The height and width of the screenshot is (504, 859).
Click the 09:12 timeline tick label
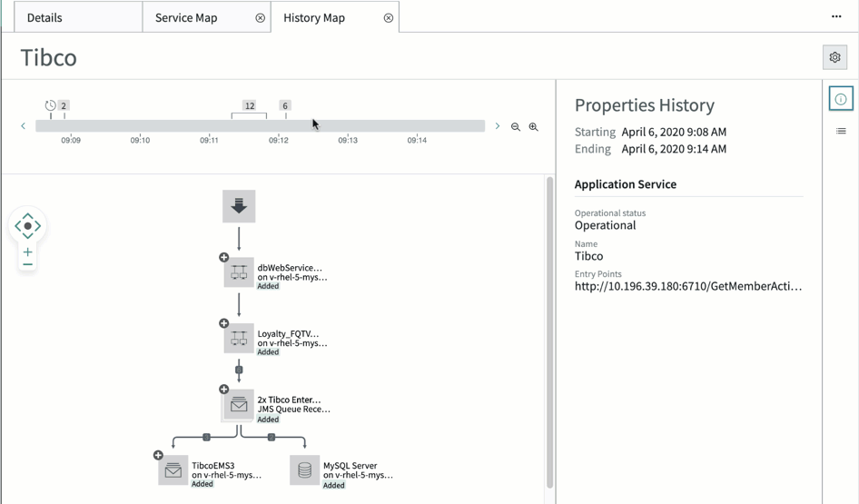coord(278,140)
